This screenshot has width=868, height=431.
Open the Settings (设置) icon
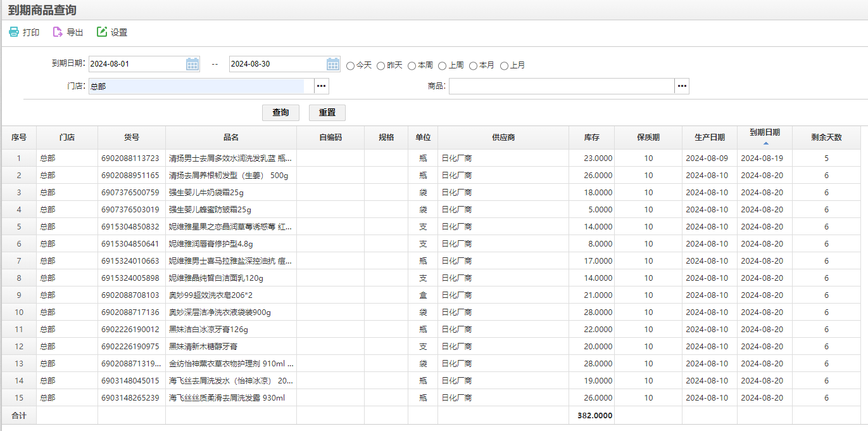coord(102,32)
